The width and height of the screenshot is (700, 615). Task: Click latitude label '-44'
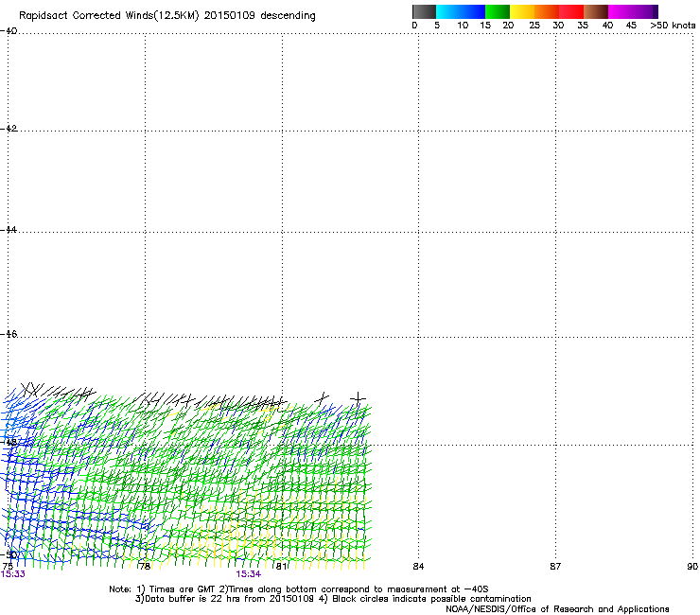[x=9, y=230]
